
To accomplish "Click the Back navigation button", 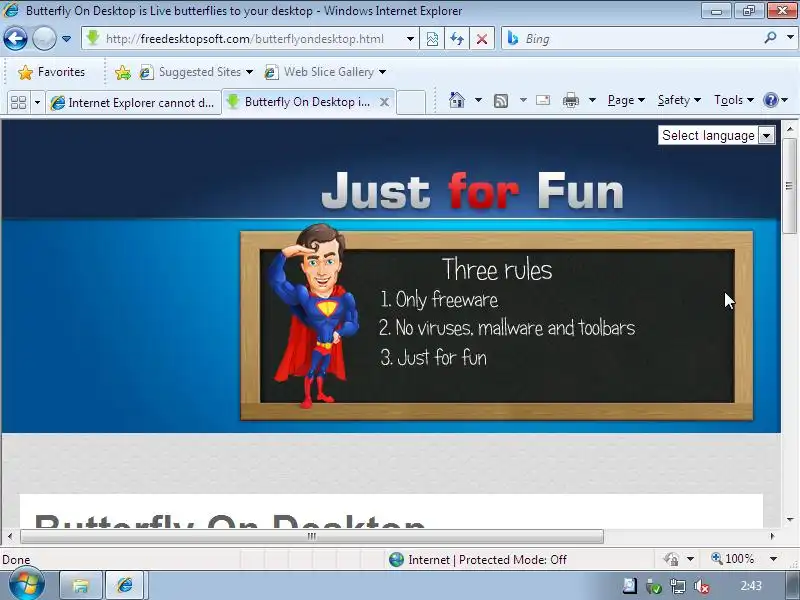I will point(15,38).
